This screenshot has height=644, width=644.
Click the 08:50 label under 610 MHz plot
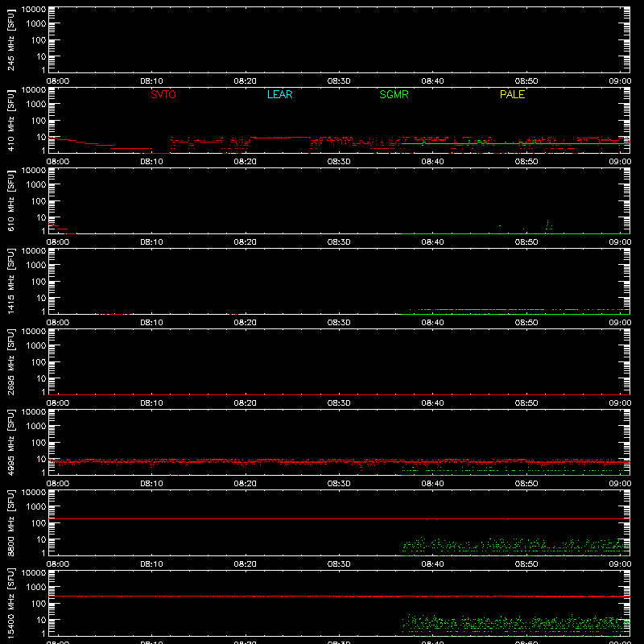click(526, 242)
